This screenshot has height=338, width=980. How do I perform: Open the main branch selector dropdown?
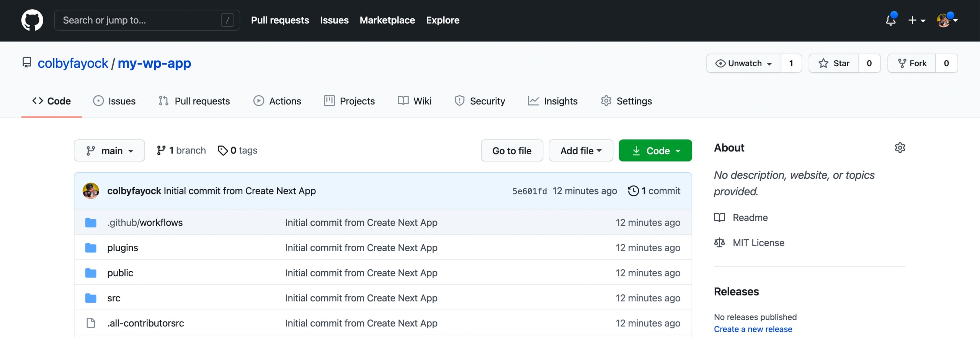click(x=109, y=150)
